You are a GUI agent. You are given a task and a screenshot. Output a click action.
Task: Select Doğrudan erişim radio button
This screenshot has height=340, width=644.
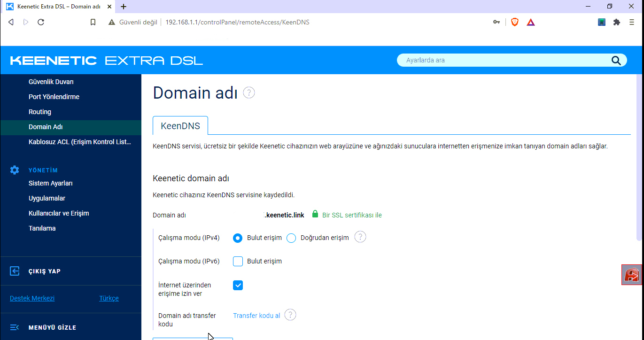[291, 238]
